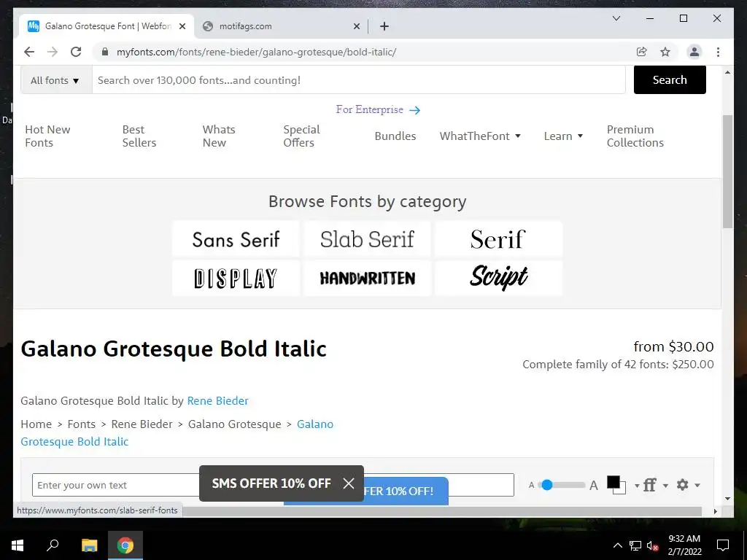
Task: Open the Bundles menu item
Action: (395, 136)
